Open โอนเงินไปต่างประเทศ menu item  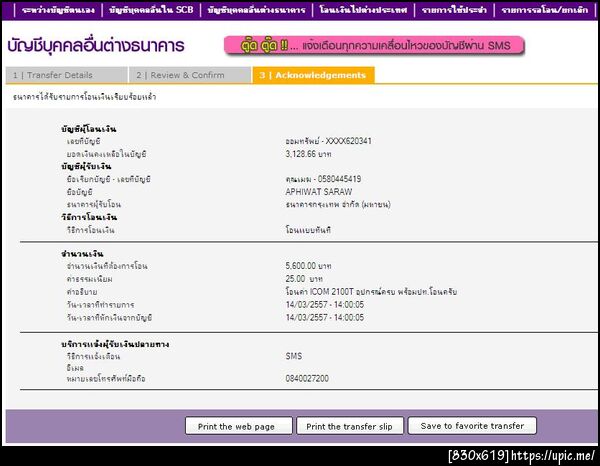point(363,10)
